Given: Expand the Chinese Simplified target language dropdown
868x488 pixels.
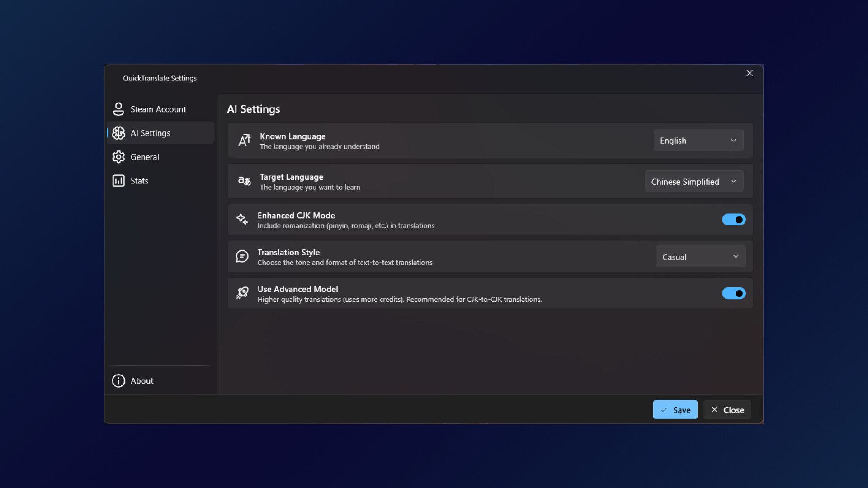Looking at the screenshot, I should point(693,182).
